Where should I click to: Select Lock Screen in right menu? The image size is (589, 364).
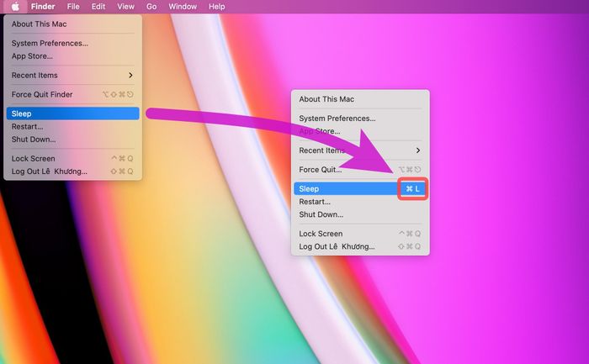pyautogui.click(x=360, y=234)
